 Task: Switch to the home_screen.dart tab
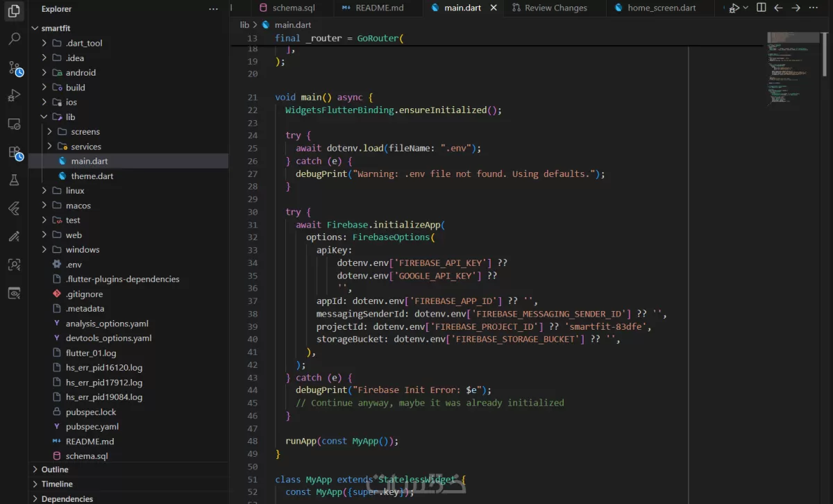pos(661,8)
